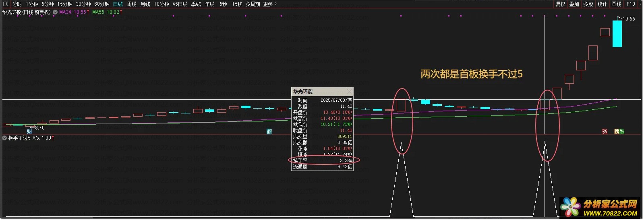
Task: Open the 统计 statistics tool
Action: click(602, 4)
